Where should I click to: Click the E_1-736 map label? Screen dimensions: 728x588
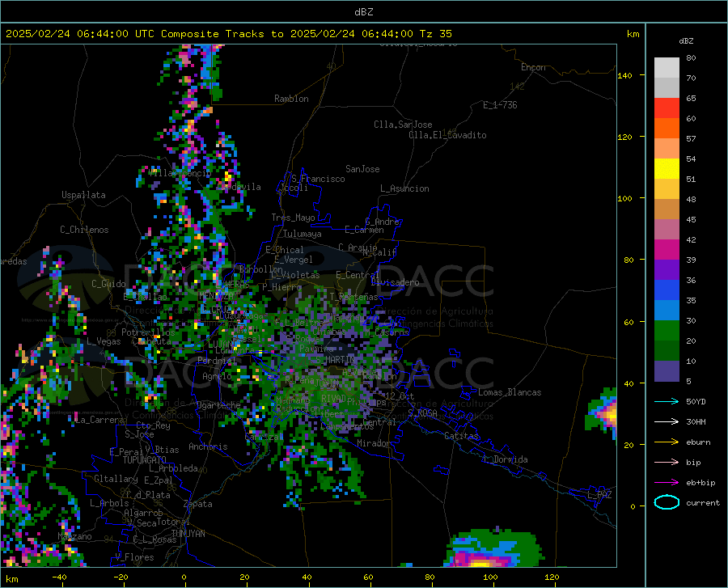pyautogui.click(x=500, y=105)
